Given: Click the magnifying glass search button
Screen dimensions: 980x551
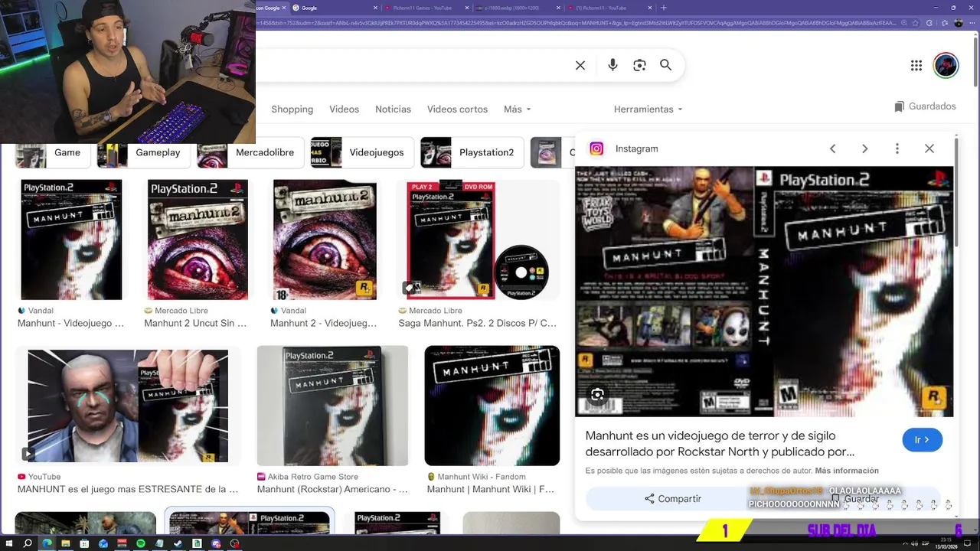Looking at the screenshot, I should [x=665, y=66].
